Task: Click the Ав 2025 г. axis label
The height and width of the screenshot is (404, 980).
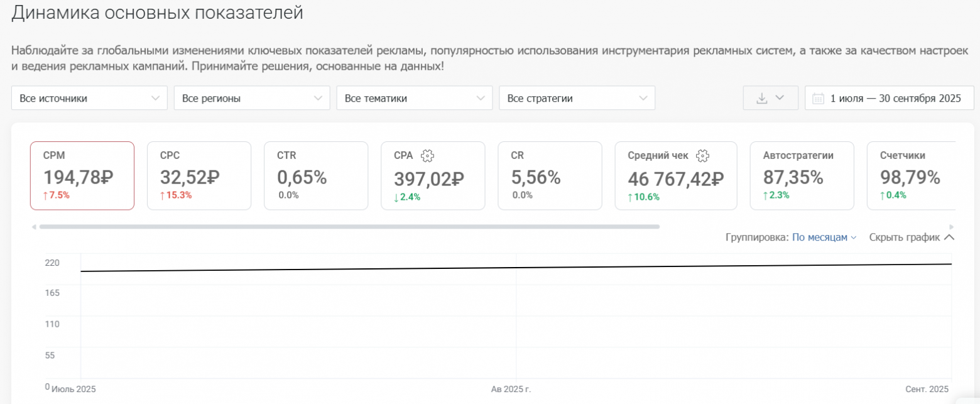Action: click(511, 389)
